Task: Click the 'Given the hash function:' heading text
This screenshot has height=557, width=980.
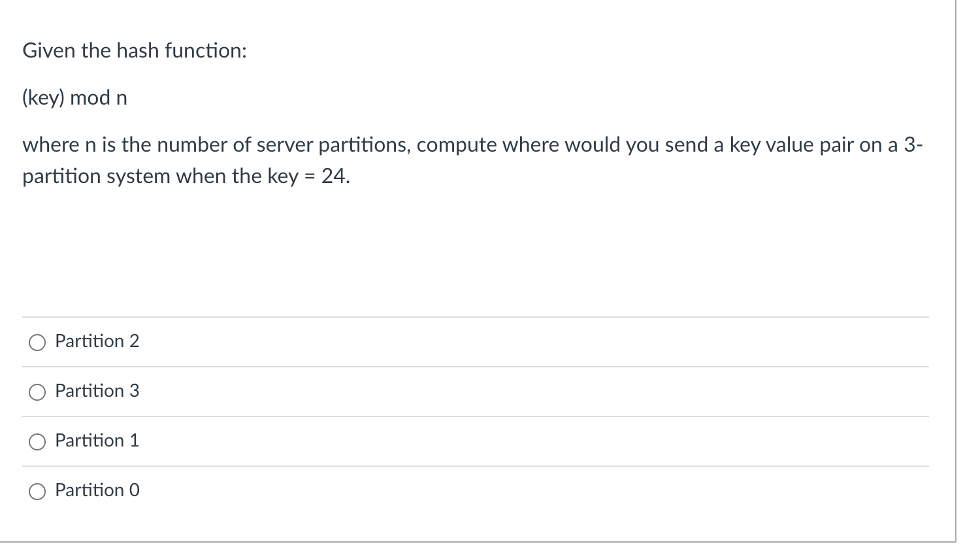Action: click(135, 50)
